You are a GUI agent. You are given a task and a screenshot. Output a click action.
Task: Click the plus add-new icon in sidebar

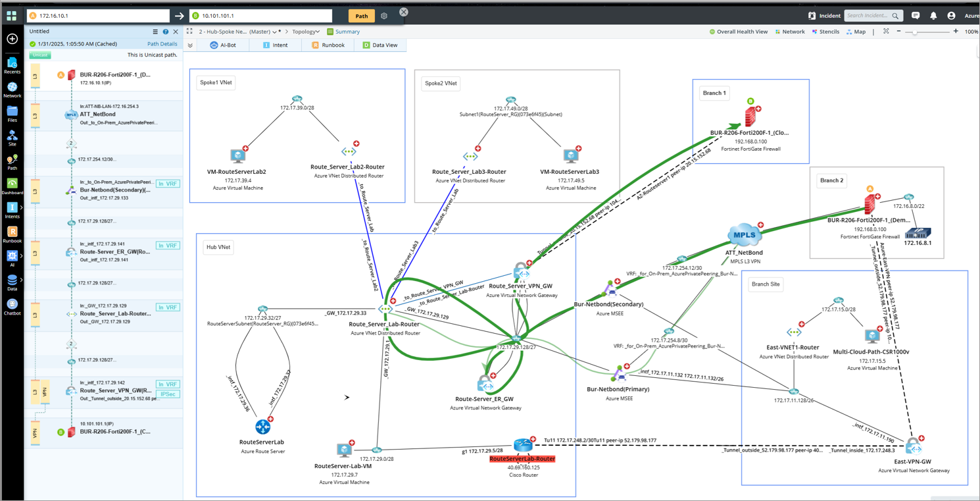[12, 39]
